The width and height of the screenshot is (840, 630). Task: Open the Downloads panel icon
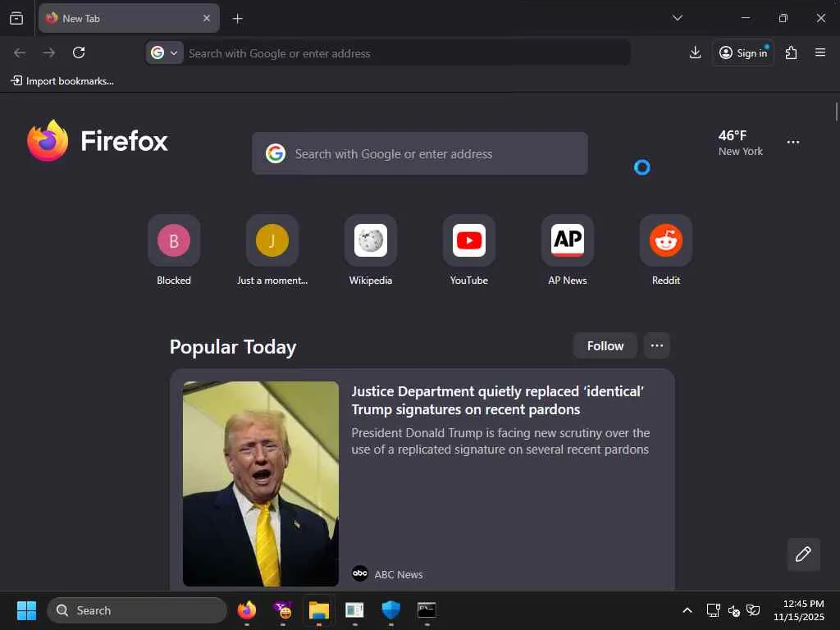coord(695,52)
